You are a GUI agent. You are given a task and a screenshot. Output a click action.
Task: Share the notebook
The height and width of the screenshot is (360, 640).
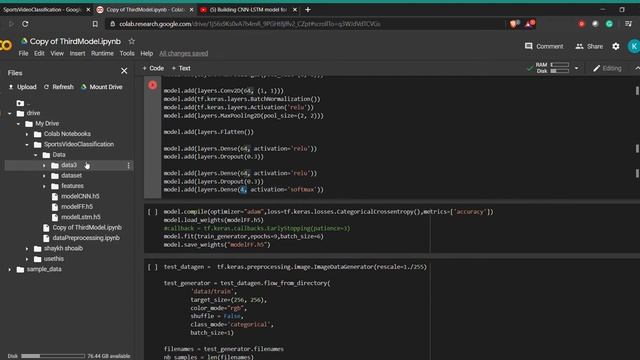589,47
